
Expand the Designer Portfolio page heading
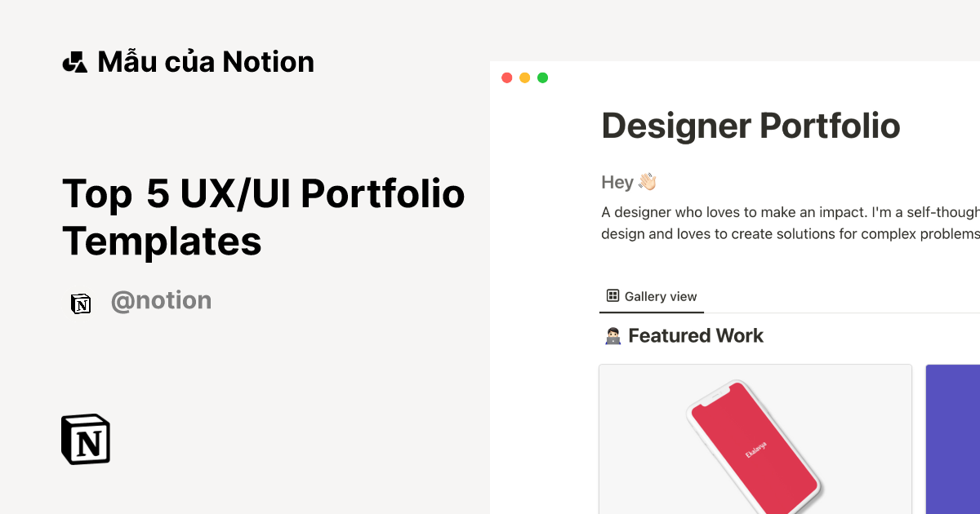click(x=750, y=126)
